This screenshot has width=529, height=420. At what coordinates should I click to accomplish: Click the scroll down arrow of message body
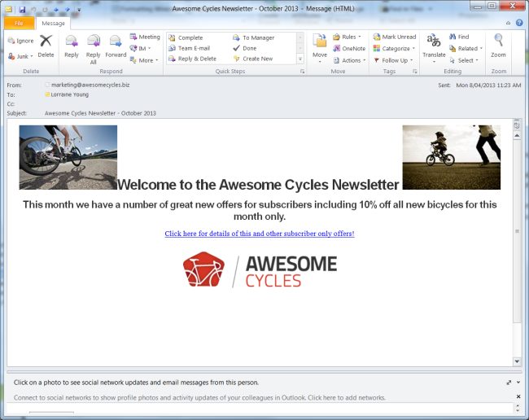[517, 361]
